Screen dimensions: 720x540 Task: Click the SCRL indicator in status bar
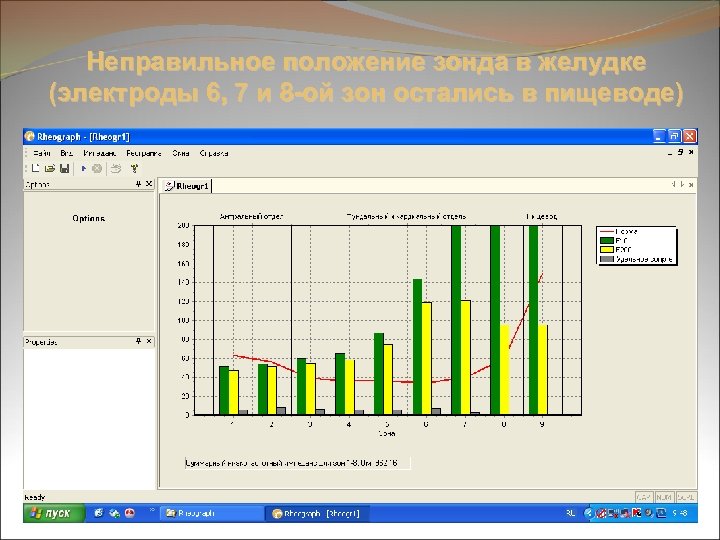686,497
